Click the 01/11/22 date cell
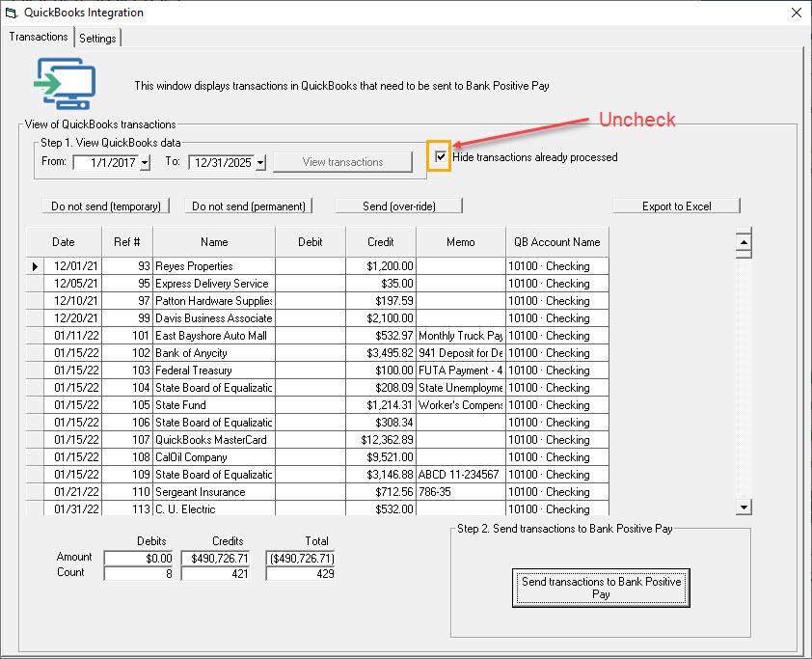This screenshot has width=812, height=659. click(73, 336)
